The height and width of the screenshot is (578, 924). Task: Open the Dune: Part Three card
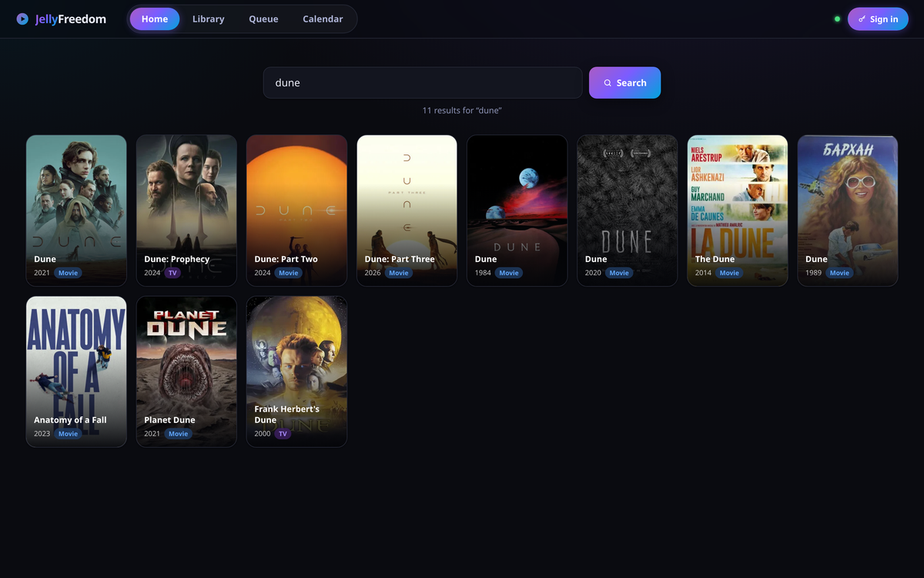[x=407, y=210]
